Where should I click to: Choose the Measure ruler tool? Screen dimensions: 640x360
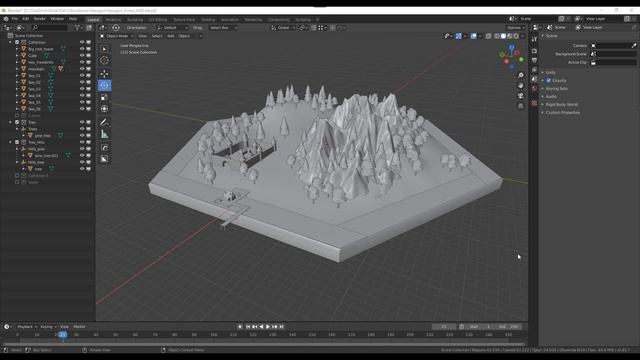click(x=104, y=134)
